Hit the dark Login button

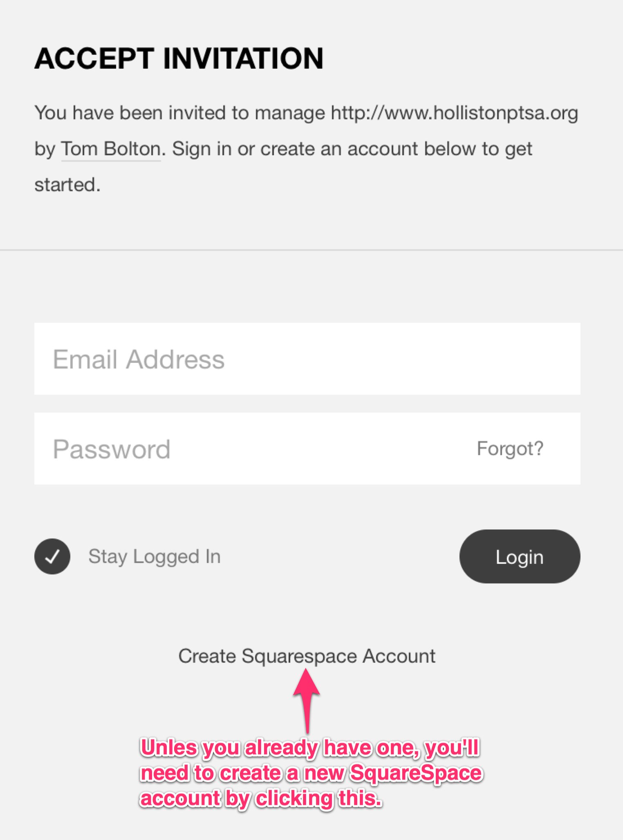[x=520, y=556]
